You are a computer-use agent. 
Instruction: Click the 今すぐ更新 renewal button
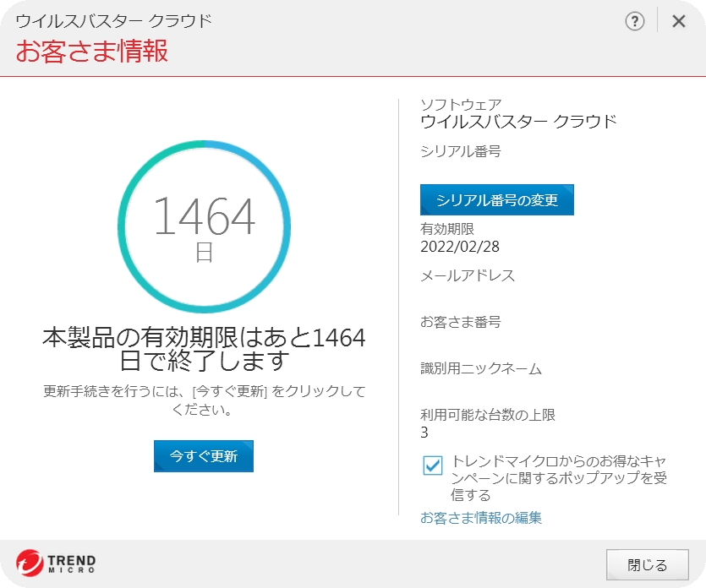(203, 455)
